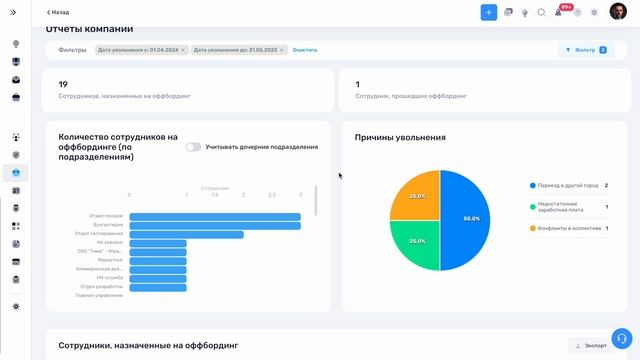The height and width of the screenshot is (360, 640).
Task: Open the shield icon in the sidebar
Action: coord(16,155)
